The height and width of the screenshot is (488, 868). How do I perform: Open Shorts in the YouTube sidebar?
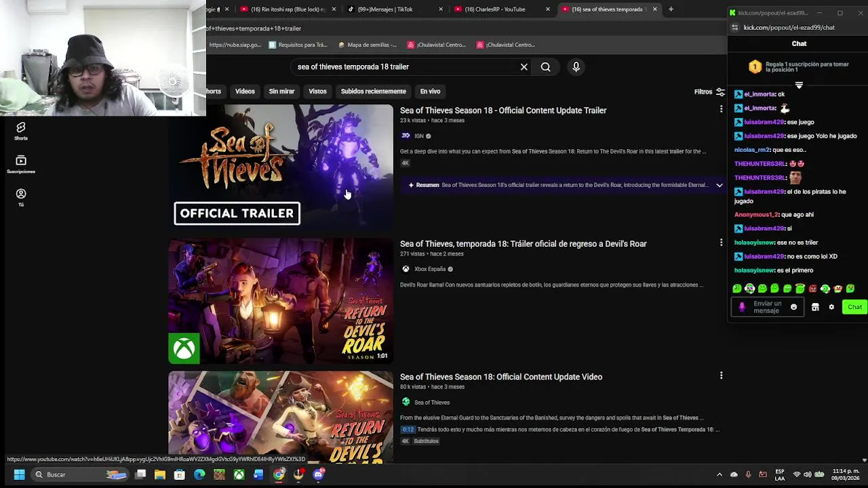(x=21, y=131)
